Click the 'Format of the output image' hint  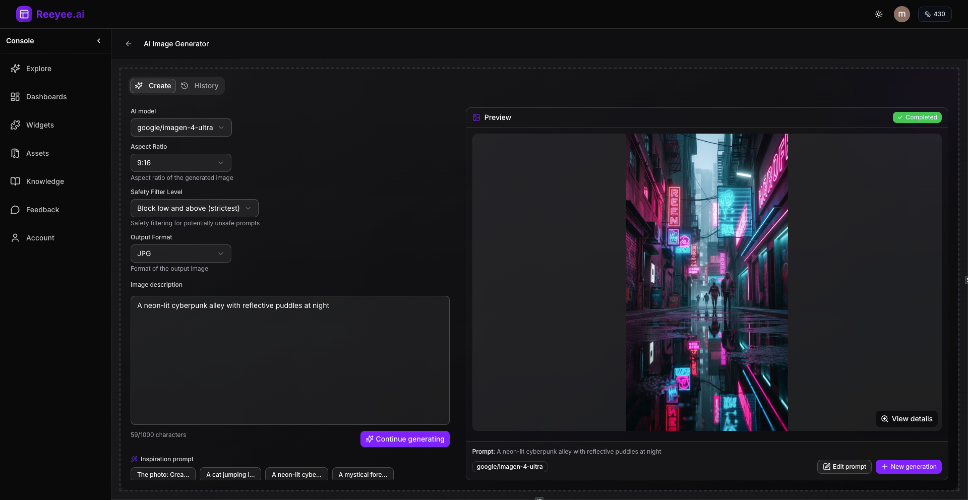[x=169, y=269]
